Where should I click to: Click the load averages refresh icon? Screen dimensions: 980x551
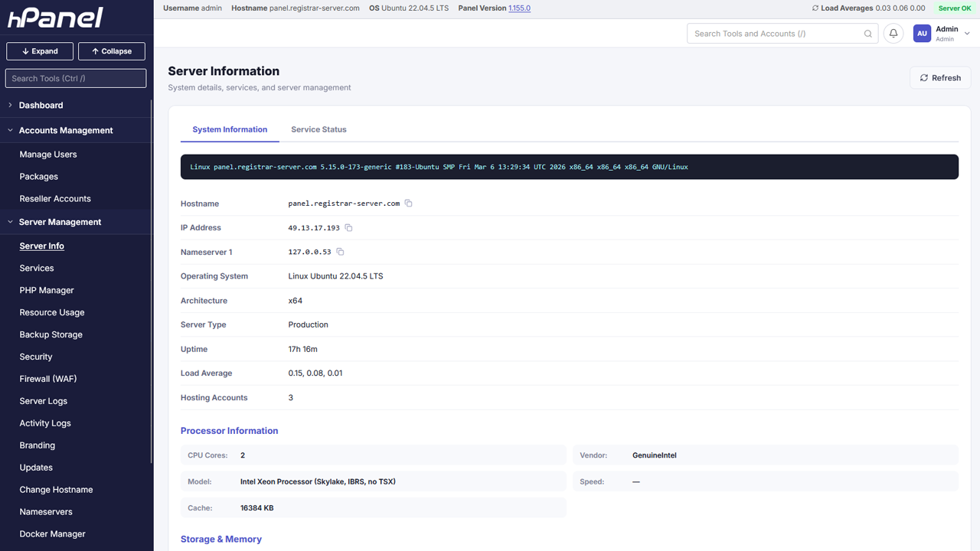[x=815, y=8]
